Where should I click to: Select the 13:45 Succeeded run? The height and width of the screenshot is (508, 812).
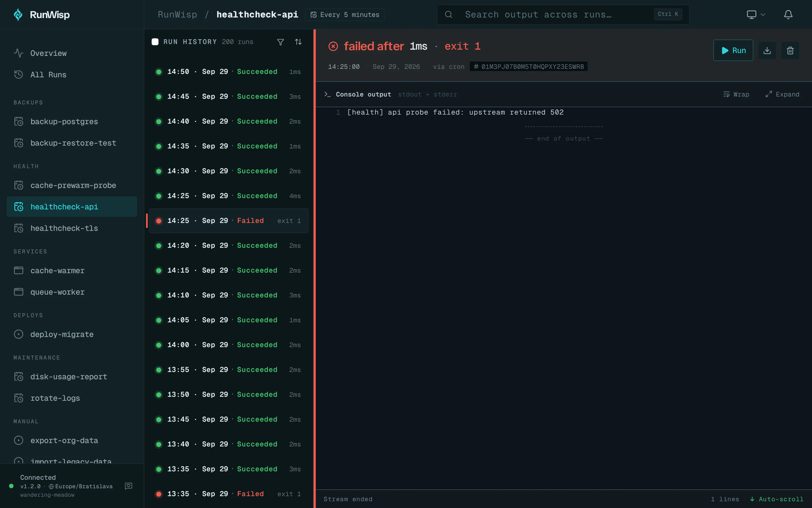pos(228,419)
